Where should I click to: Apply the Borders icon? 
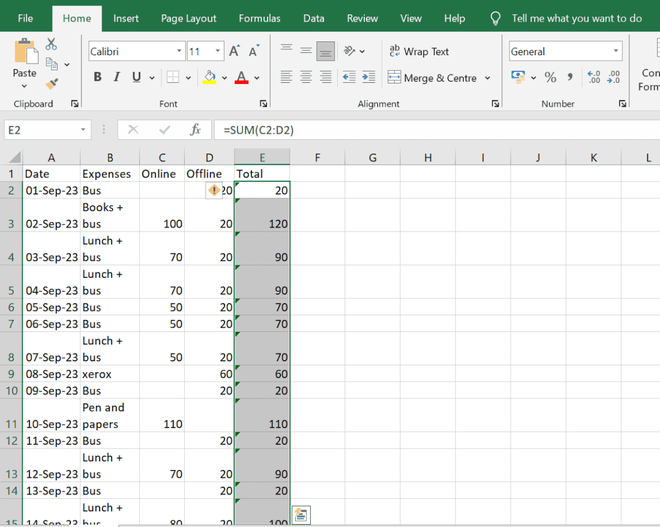pos(173,77)
